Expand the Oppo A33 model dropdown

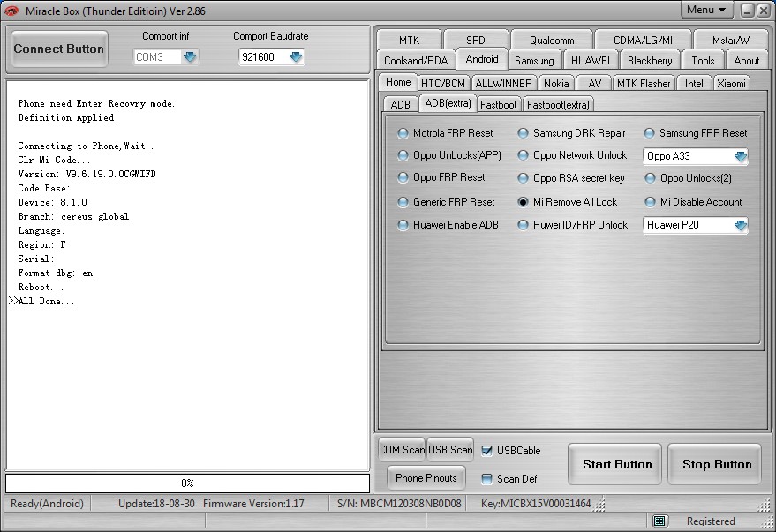click(740, 156)
